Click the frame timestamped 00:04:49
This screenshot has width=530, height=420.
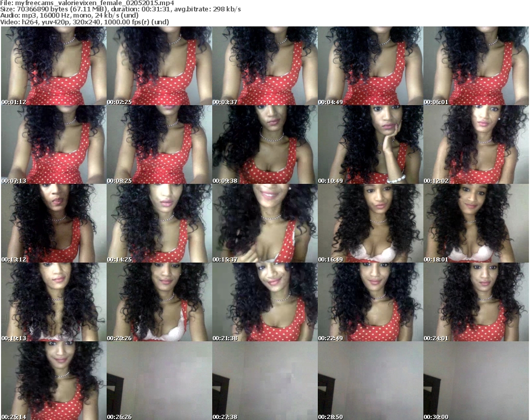point(371,66)
